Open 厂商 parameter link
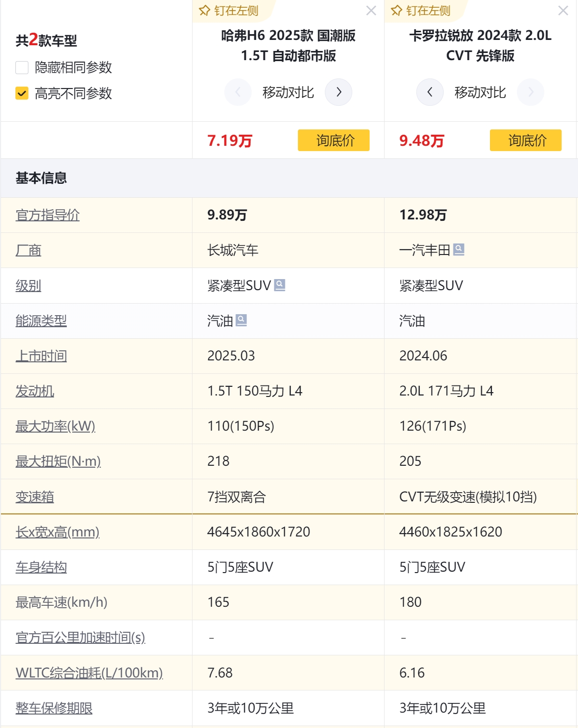This screenshot has width=578, height=728. [x=28, y=250]
